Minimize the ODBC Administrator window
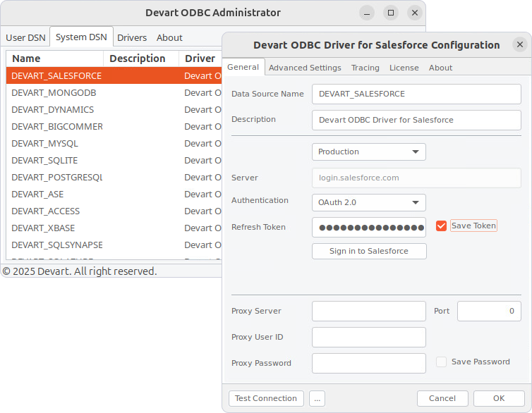 (x=367, y=13)
